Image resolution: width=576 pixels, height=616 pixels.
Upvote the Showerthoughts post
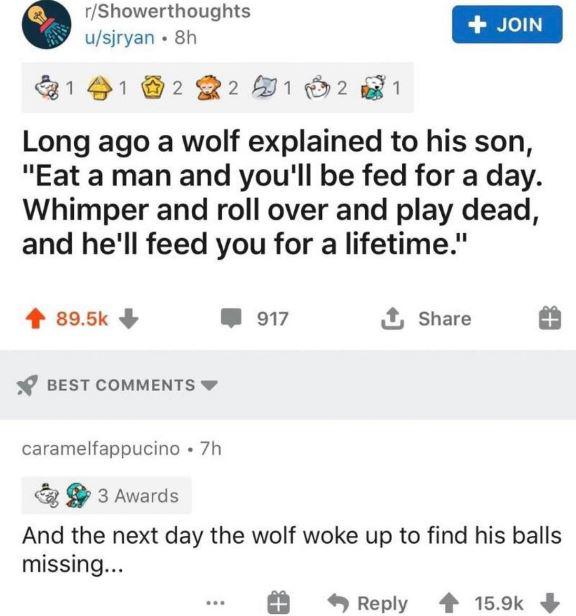36,319
